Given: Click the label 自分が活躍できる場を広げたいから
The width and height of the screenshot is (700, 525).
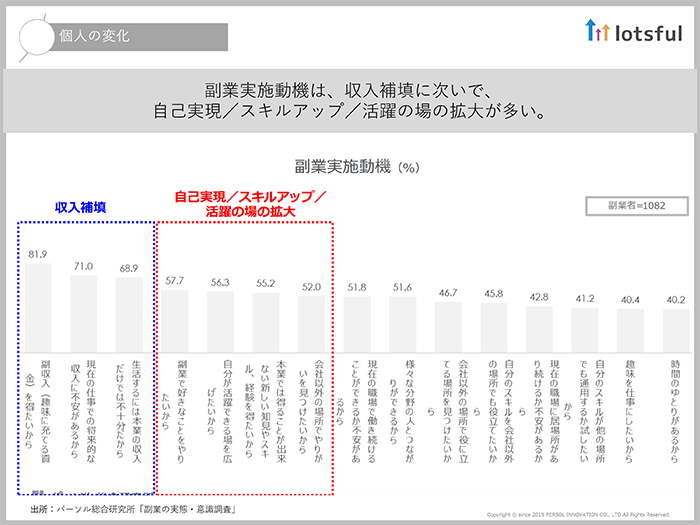Looking at the screenshot, I should 219,411.
